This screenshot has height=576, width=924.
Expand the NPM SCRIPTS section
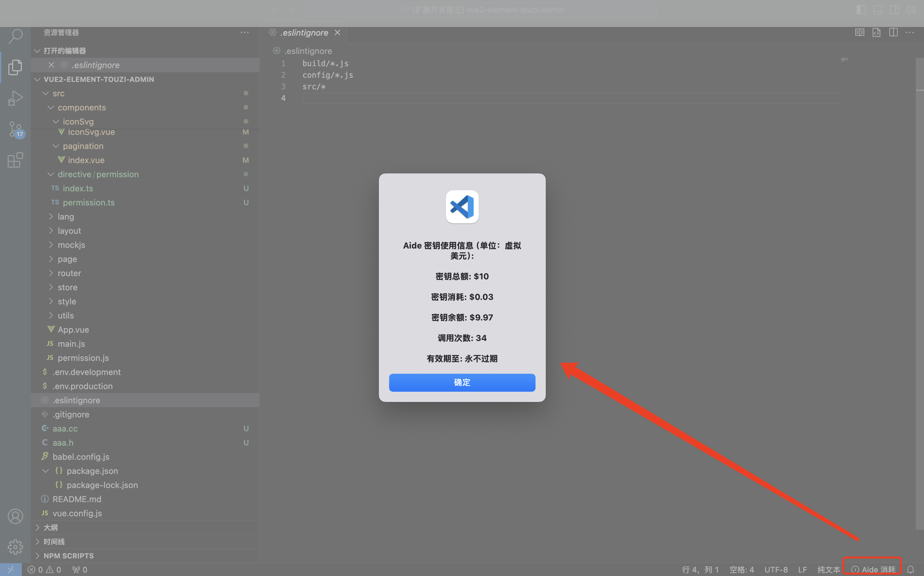(x=69, y=556)
